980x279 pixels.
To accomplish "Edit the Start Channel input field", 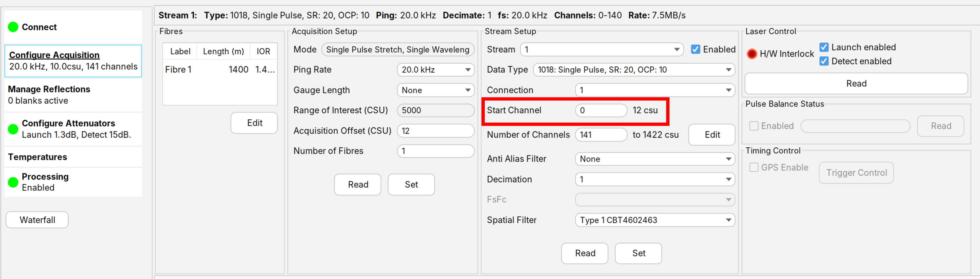I will point(601,110).
